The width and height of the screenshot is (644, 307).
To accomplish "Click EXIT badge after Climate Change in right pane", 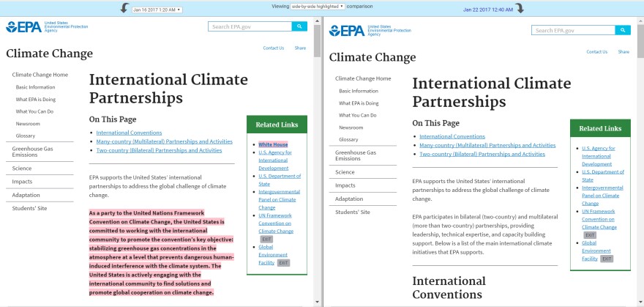I will pyautogui.click(x=590, y=235).
